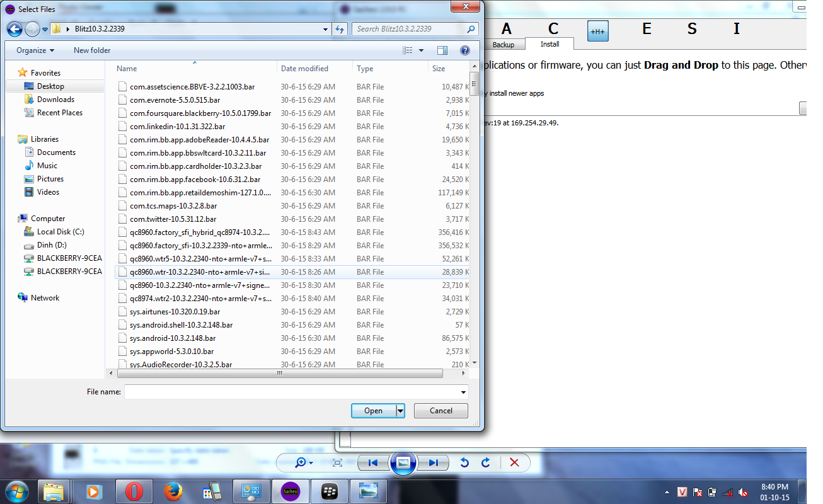Open drive Dinh (D:)
The image size is (823, 504).
(x=52, y=245)
